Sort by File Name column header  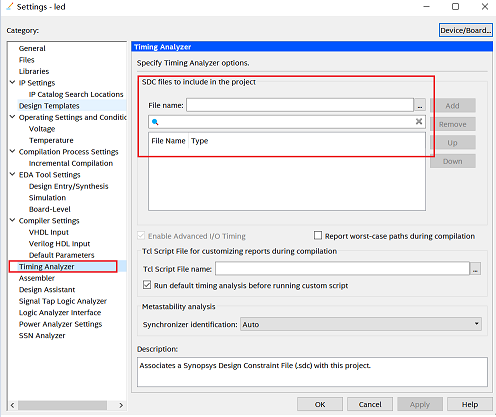point(168,141)
